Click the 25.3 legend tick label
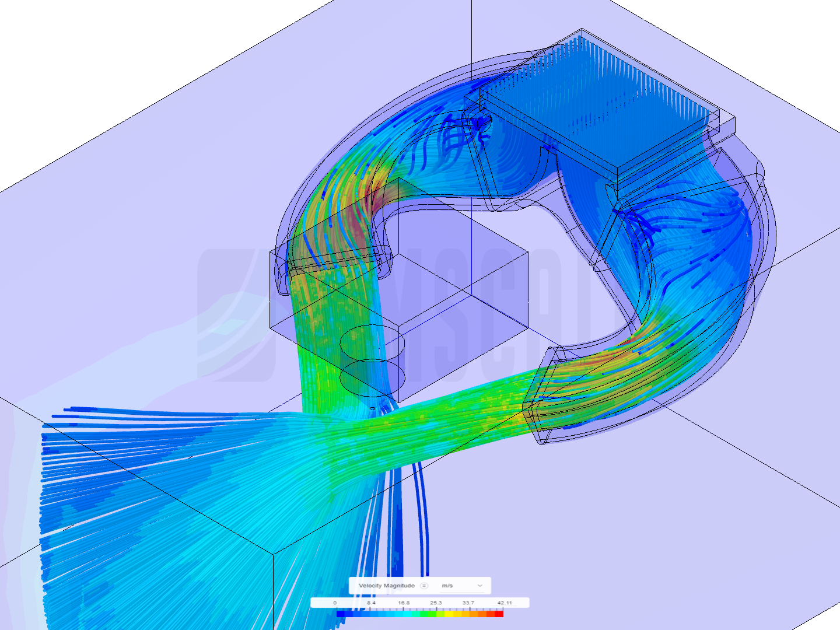This screenshot has width=840, height=630. 436,603
